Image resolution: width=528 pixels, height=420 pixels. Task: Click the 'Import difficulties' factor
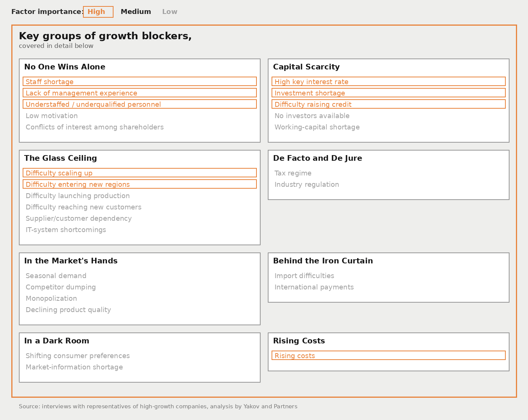pyautogui.click(x=304, y=276)
